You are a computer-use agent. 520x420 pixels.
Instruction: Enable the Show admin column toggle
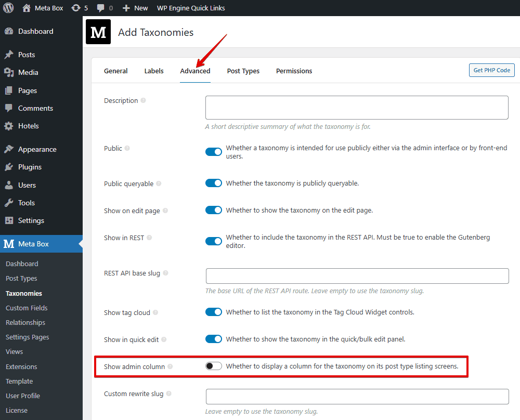click(213, 366)
